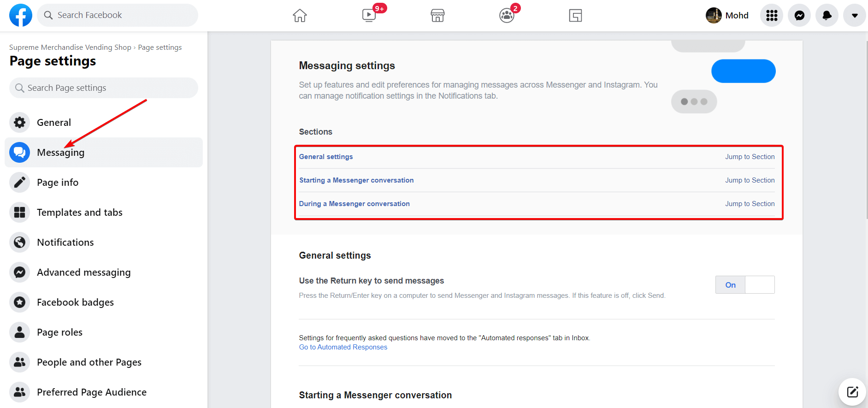
Task: Toggle the Return key to send messages switch
Action: pyautogui.click(x=745, y=285)
